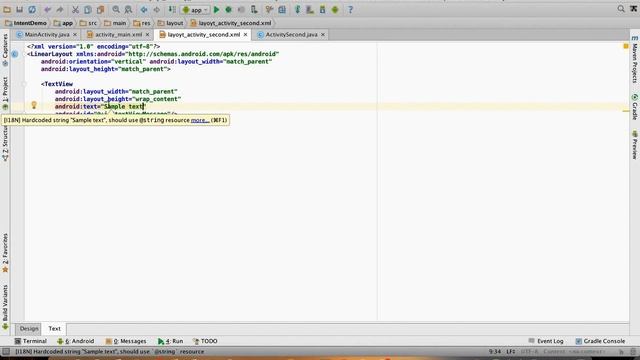640x360 pixels.
Task: Switch to Design view tab
Action: tap(29, 329)
